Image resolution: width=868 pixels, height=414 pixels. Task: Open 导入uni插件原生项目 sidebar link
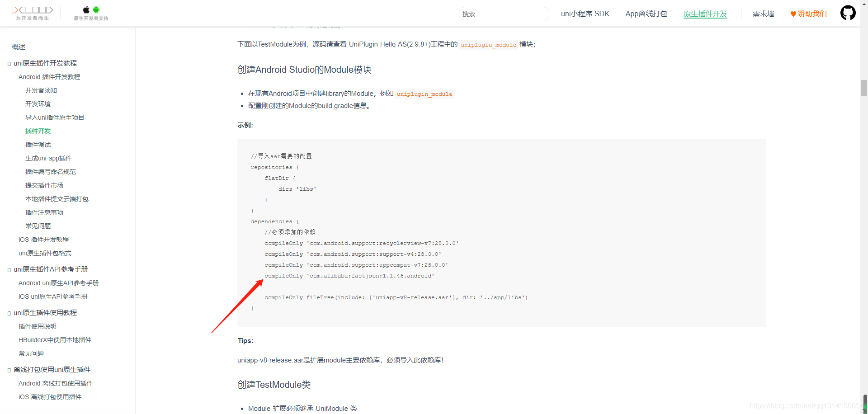(x=55, y=118)
